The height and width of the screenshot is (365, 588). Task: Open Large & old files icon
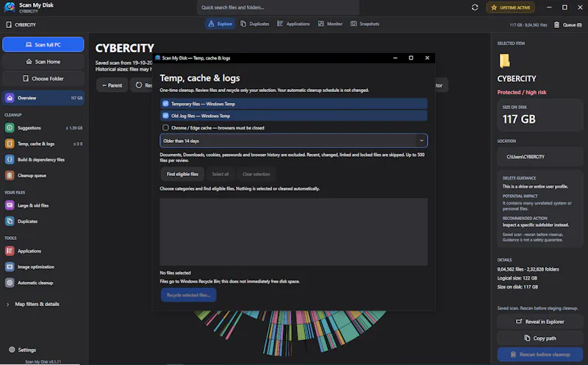point(10,205)
